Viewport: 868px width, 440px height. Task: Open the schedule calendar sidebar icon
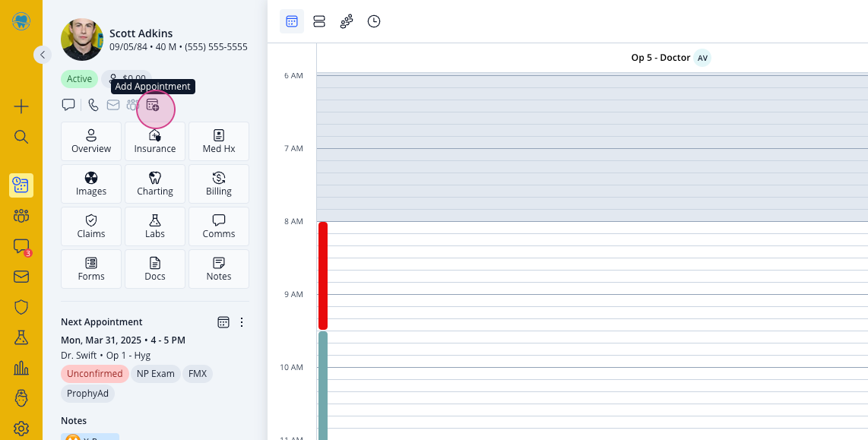click(21, 185)
